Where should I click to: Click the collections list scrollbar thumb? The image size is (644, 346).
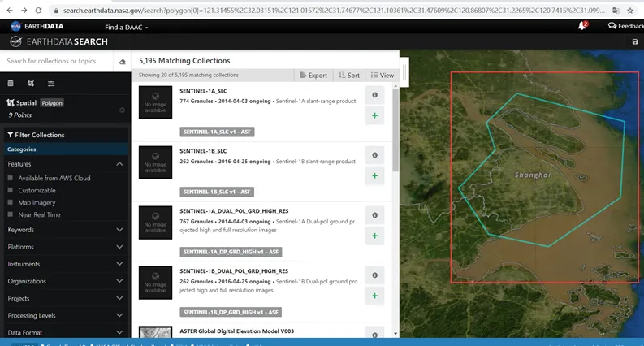(395, 130)
